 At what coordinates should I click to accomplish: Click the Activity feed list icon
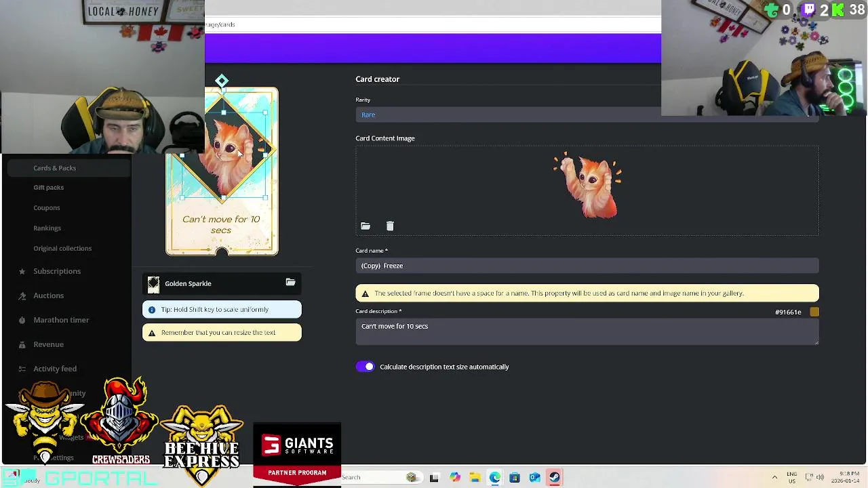22,369
